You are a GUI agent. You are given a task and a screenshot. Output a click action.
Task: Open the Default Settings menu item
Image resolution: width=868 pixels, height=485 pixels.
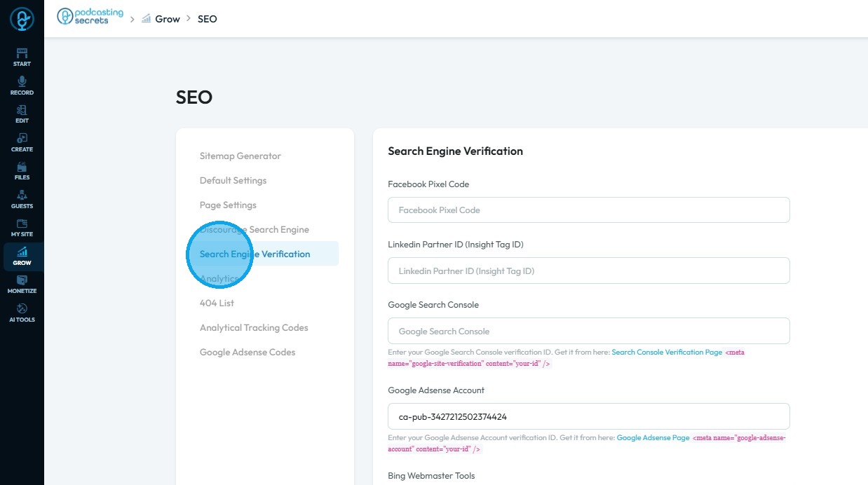pos(233,180)
